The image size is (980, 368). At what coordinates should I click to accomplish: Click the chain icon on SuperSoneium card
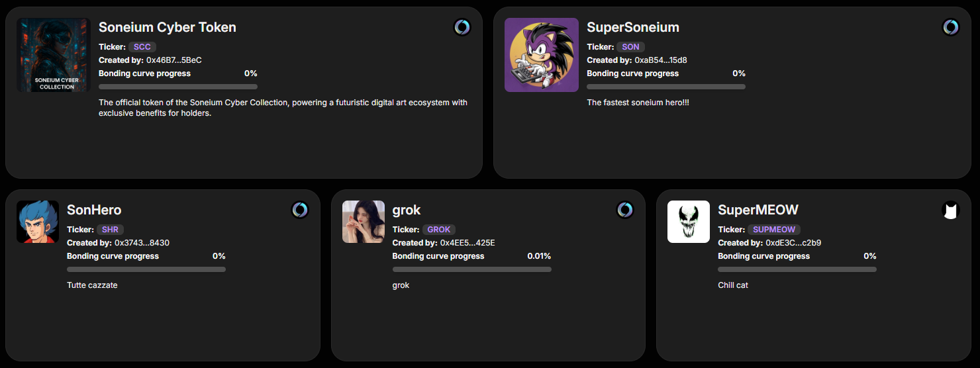coord(950,27)
